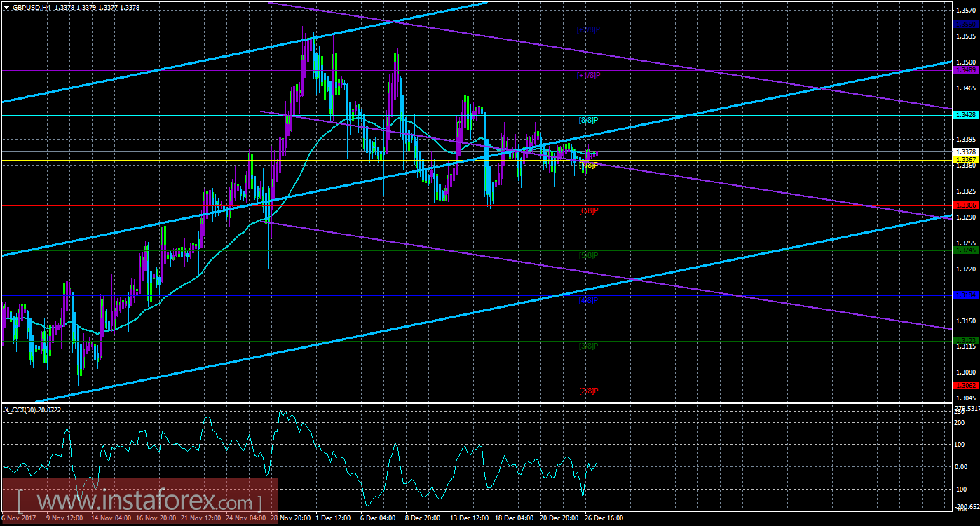
Task: Click the [5/8]P Murray level label
Action: point(587,255)
